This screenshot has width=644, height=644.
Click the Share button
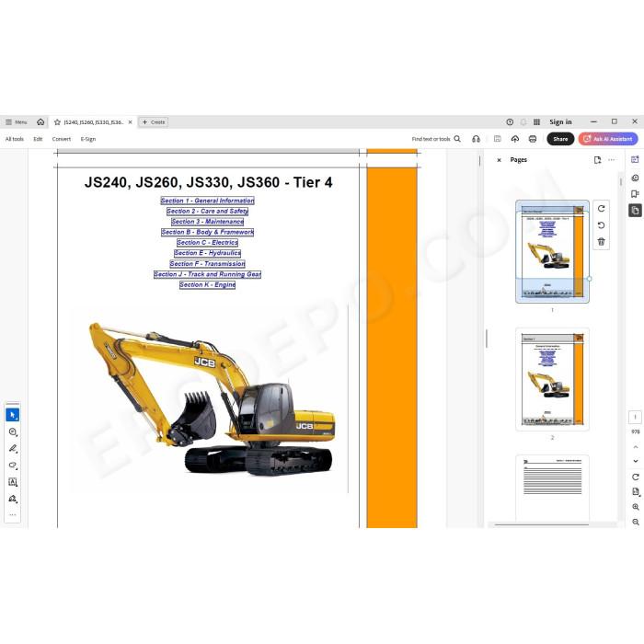[560, 139]
